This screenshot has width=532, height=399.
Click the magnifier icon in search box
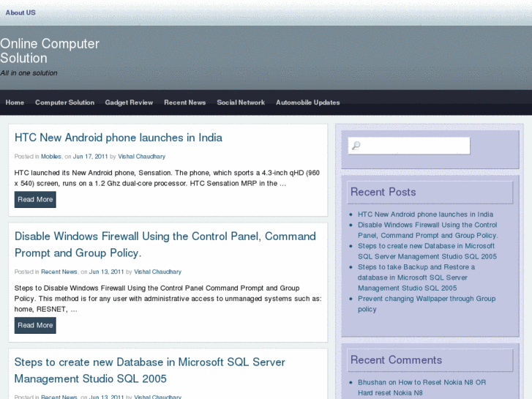(356, 146)
